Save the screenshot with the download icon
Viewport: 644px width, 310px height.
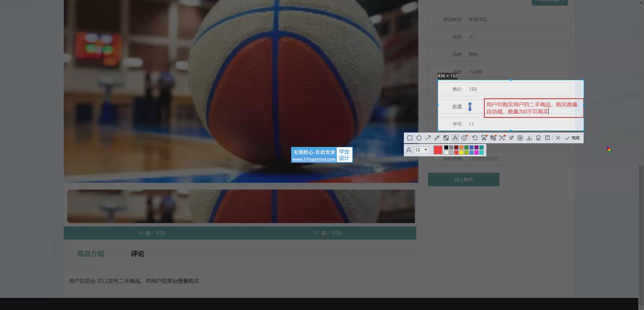tap(529, 138)
